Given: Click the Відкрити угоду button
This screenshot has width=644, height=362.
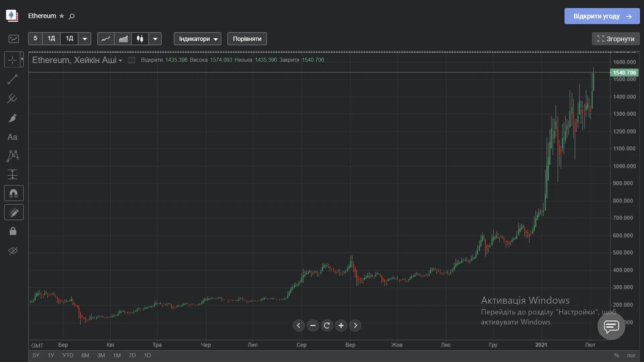Looking at the screenshot, I should point(602,16).
